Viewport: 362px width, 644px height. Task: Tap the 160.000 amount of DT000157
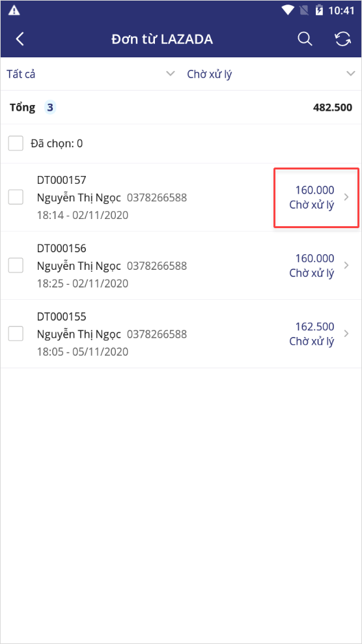(315, 190)
